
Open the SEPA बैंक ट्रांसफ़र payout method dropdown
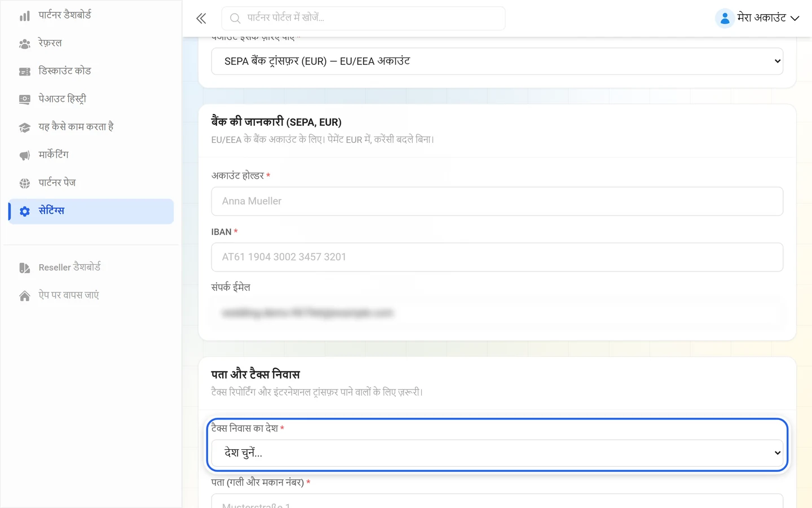click(497, 61)
